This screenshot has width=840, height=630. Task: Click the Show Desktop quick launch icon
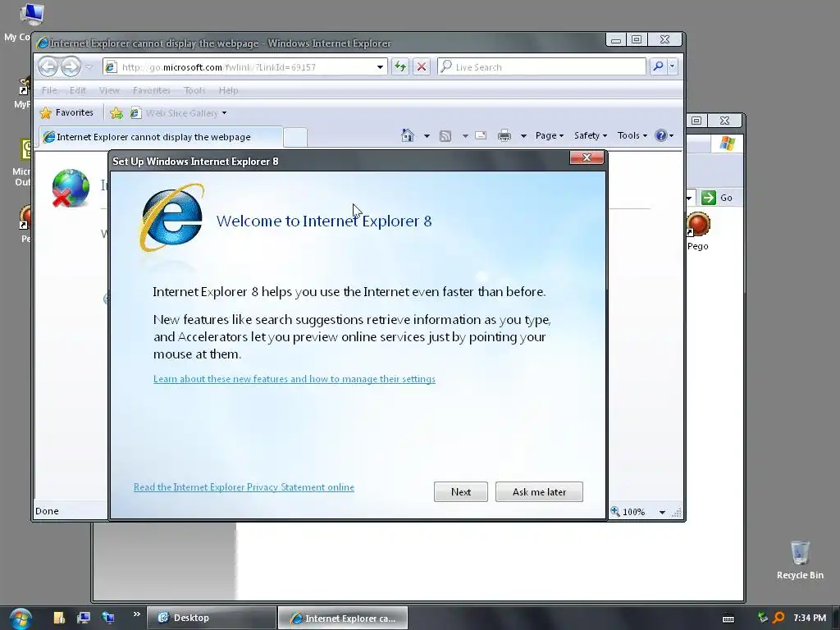point(84,618)
